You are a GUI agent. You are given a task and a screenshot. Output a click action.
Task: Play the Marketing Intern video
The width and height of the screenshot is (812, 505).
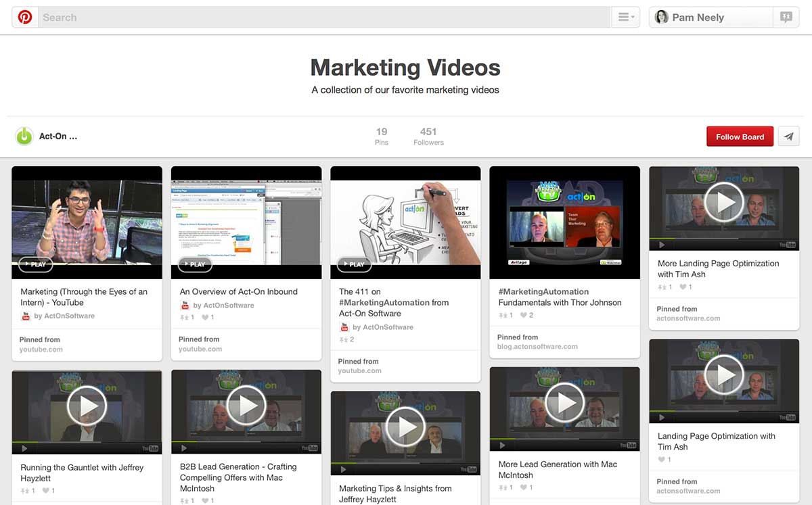(x=36, y=264)
